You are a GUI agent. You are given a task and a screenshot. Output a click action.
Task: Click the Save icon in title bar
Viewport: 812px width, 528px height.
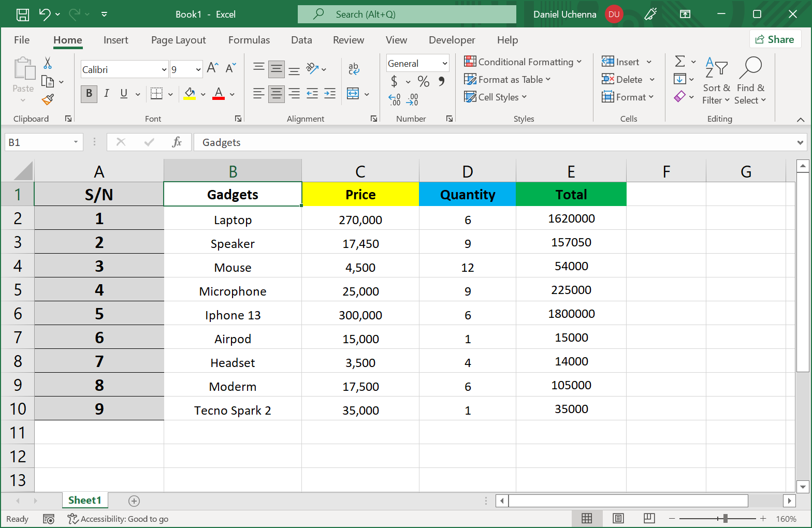click(23, 14)
